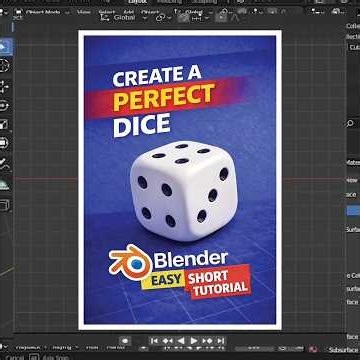Image resolution: width=360 pixels, height=360 pixels.
Task: Open the Keying dropdown in the timeline
Action: 64,348
